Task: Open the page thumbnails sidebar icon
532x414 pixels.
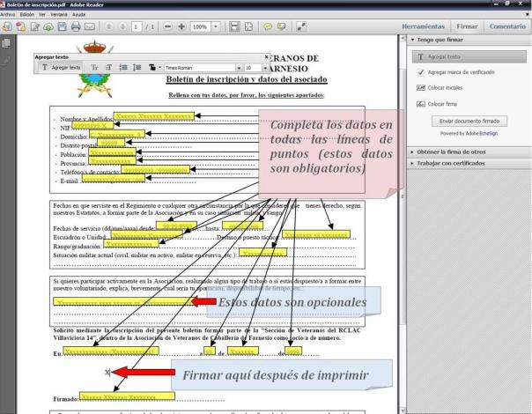Action: pos(8,43)
